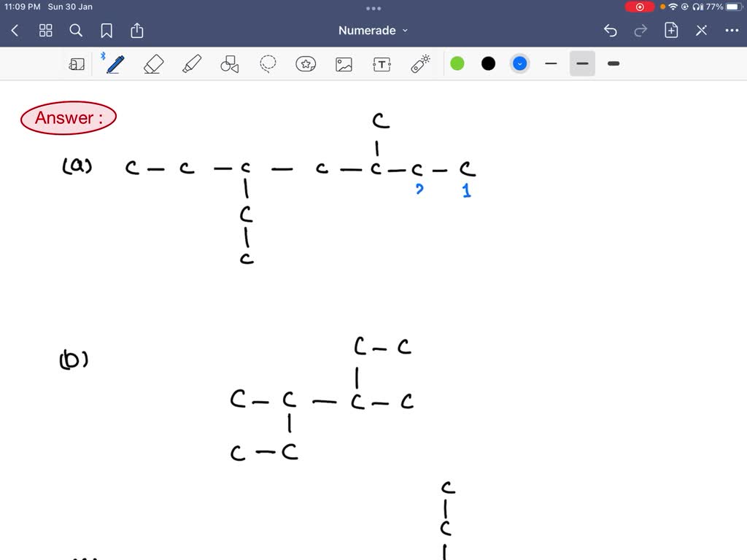Bookmark the current page
The height and width of the screenshot is (560, 747).
pos(107,31)
